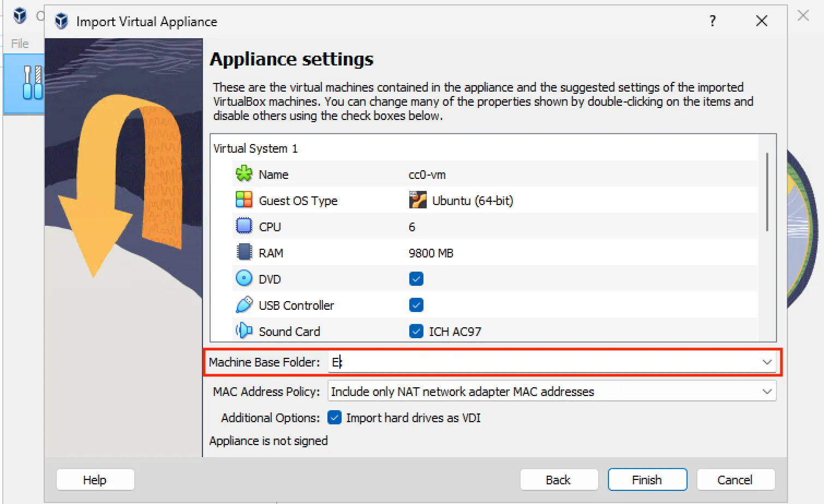This screenshot has height=504, width=824.
Task: Click the Appliance settings heading
Action: [x=292, y=59]
